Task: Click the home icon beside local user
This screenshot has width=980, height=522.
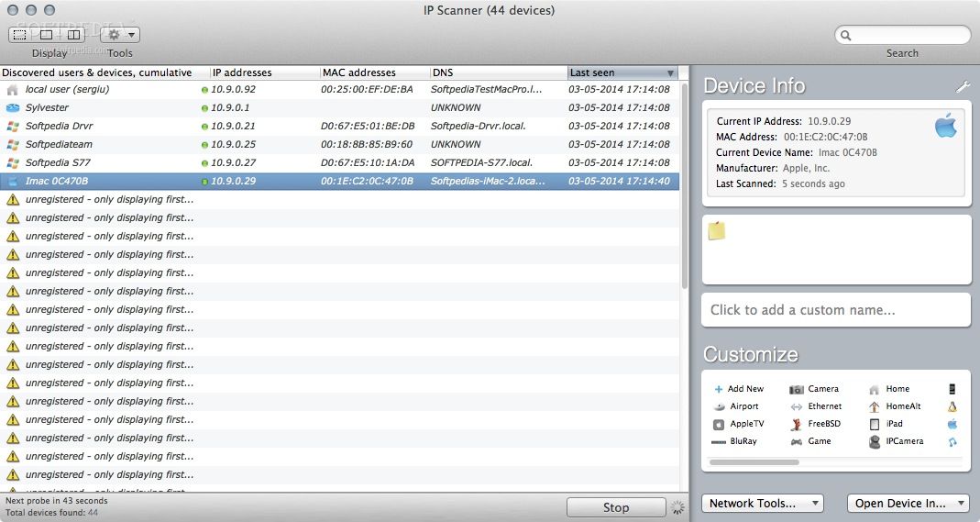Action: pos(13,89)
